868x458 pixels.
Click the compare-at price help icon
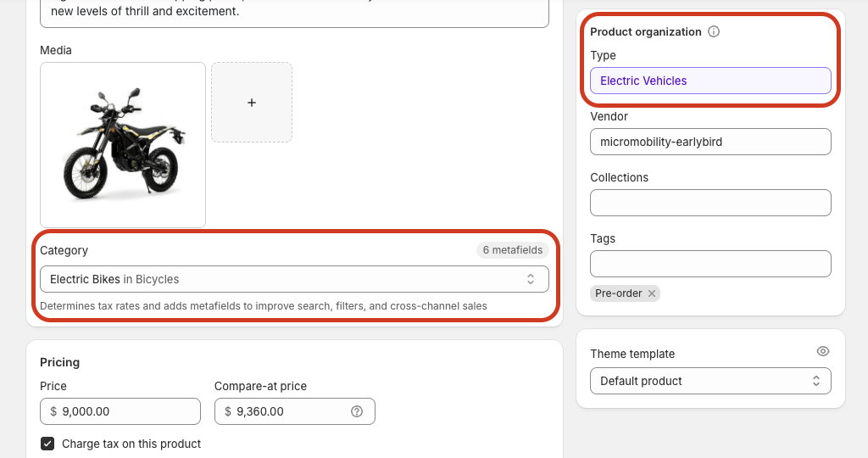coord(357,411)
